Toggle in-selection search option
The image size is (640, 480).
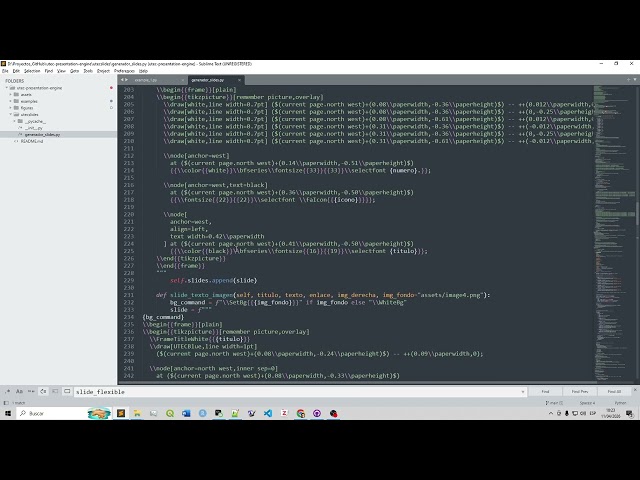tap(55, 391)
